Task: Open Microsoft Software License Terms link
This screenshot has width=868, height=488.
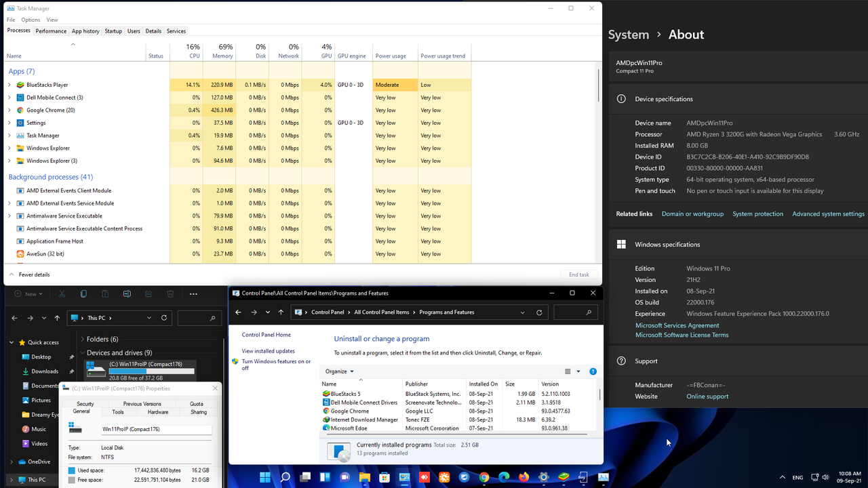Action: [x=682, y=335]
